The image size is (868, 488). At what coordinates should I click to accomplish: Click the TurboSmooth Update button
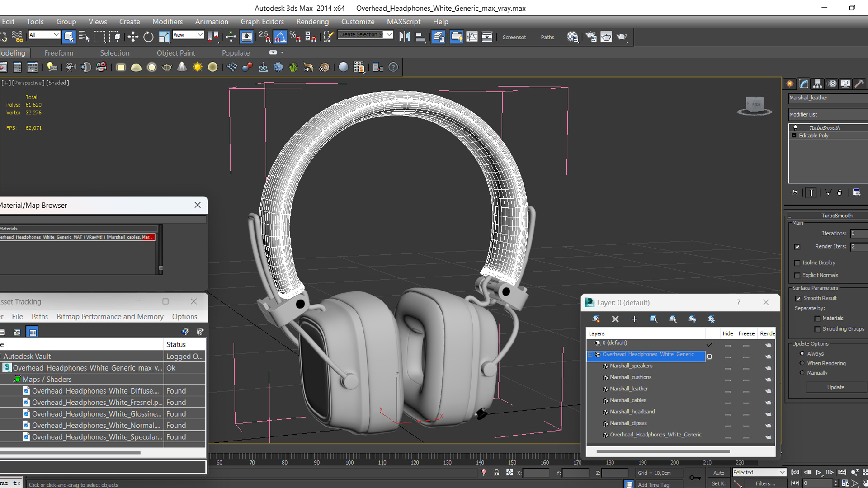[835, 387]
